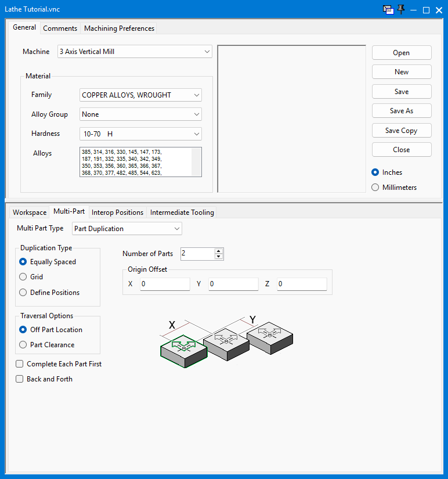Open the Machining Preferences tab
The width and height of the screenshot is (448, 479).
(119, 28)
